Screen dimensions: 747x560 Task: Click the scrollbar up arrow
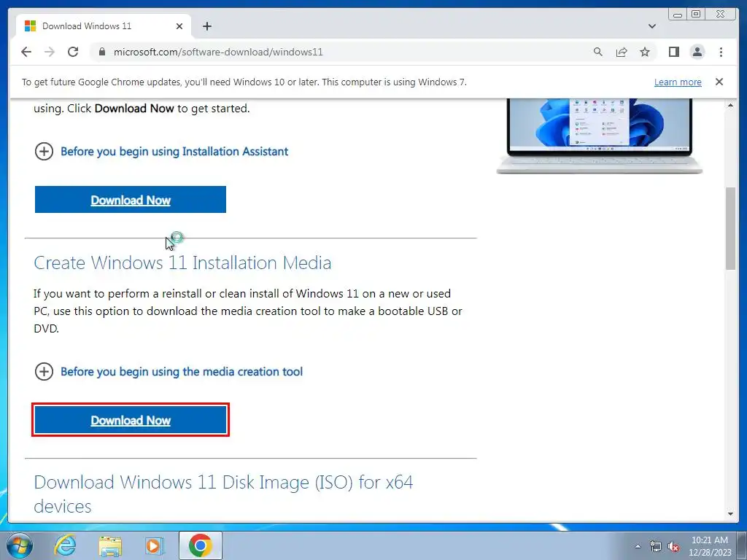[730, 105]
